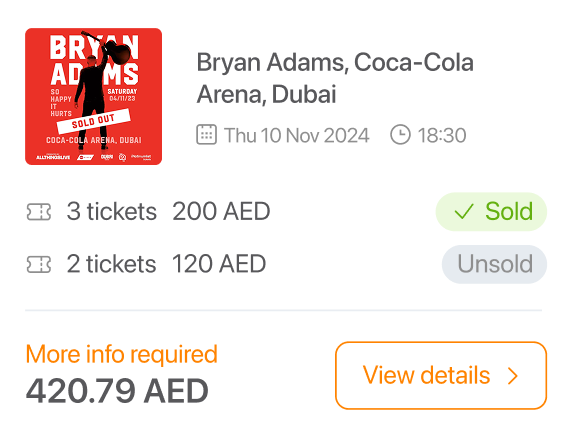The height and width of the screenshot is (441, 571).
Task: Click the chevron arrow on View details
Action: pos(513,376)
